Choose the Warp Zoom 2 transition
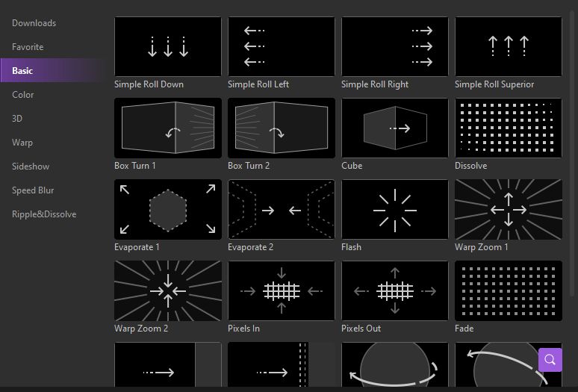The height and width of the screenshot is (392, 578). click(x=168, y=291)
